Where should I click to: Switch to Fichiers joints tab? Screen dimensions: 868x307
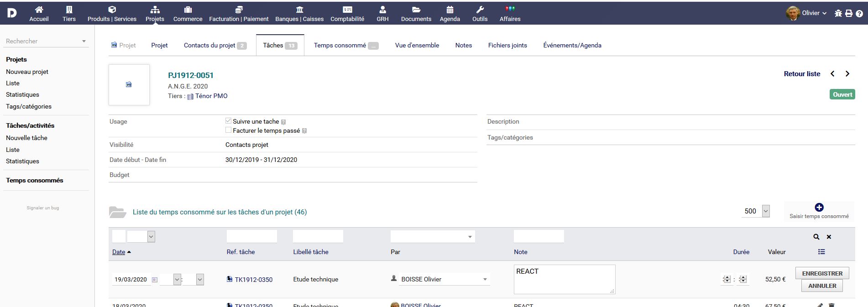[x=507, y=45]
